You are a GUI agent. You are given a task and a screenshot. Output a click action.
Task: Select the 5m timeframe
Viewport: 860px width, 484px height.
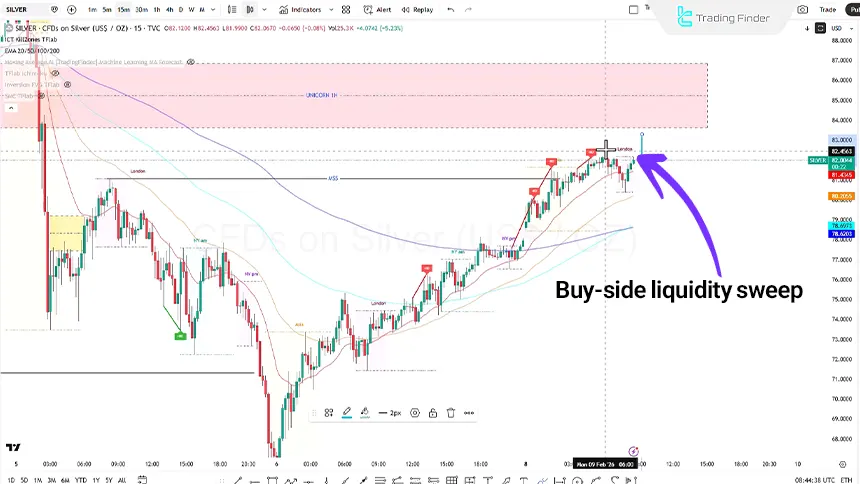(x=107, y=9)
